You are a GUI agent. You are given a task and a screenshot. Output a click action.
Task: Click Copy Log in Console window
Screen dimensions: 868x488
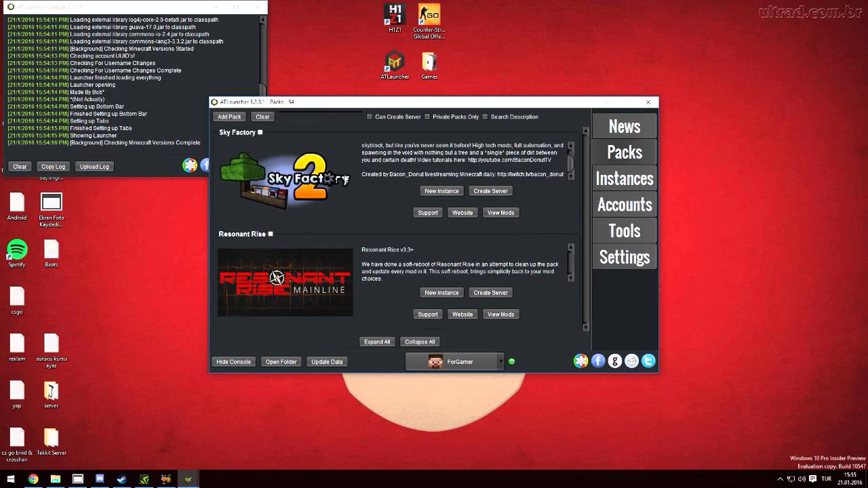click(53, 167)
